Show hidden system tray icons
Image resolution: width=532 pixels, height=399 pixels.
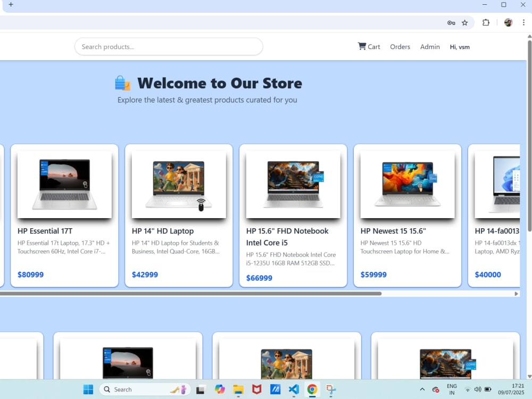(422, 389)
